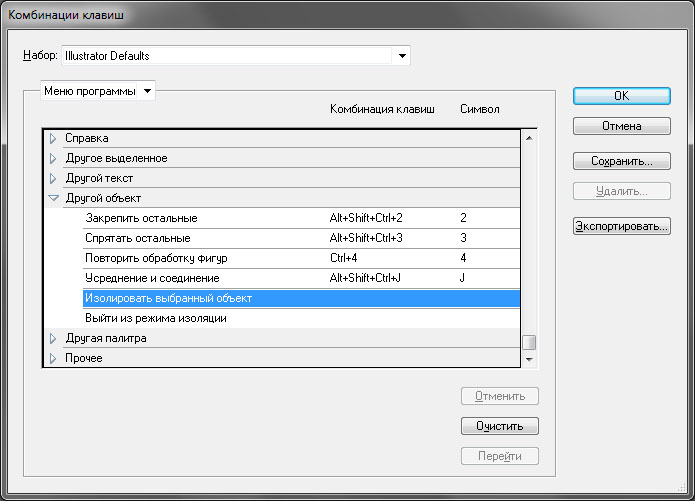Click the Экспортировать... button
The height and width of the screenshot is (501, 695).
tap(621, 226)
